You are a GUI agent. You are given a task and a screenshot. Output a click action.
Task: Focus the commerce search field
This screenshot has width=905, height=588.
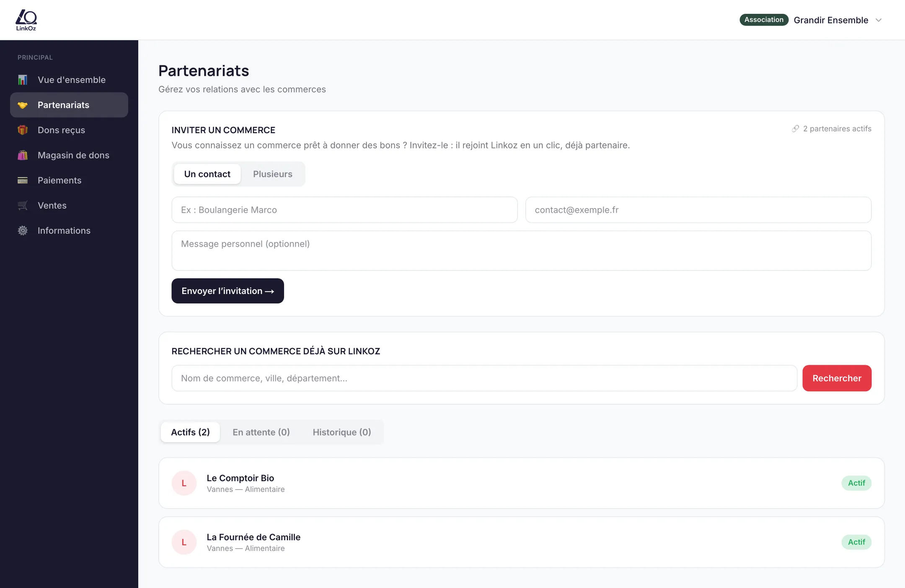[484, 378]
